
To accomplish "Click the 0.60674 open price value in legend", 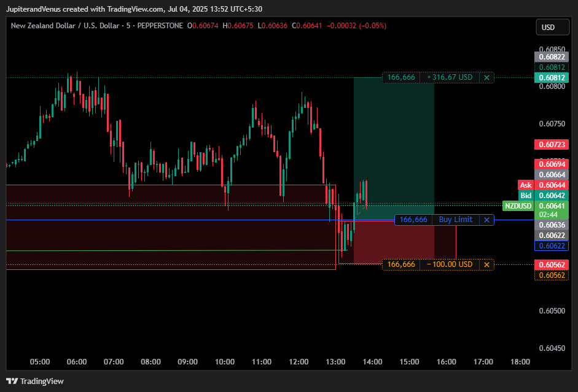I will tap(205, 26).
